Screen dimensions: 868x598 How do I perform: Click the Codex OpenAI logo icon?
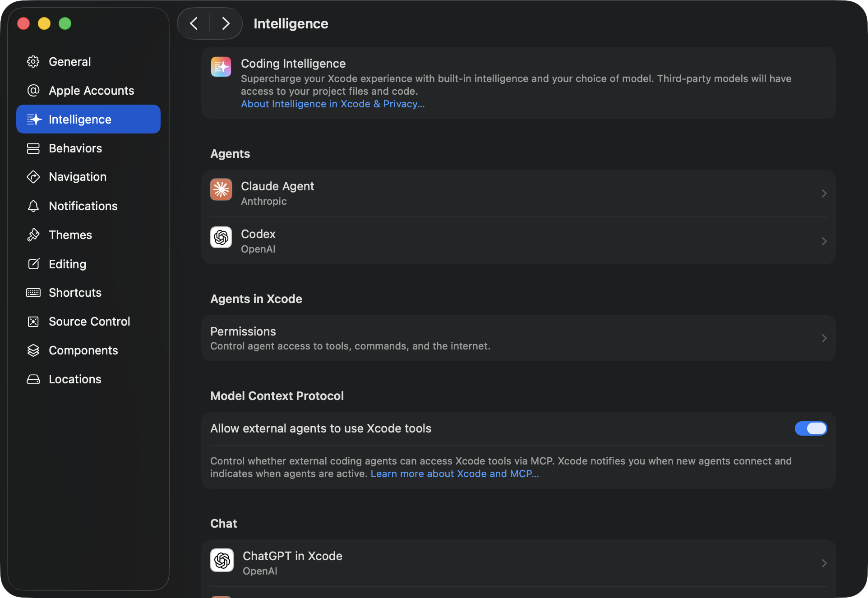(221, 237)
